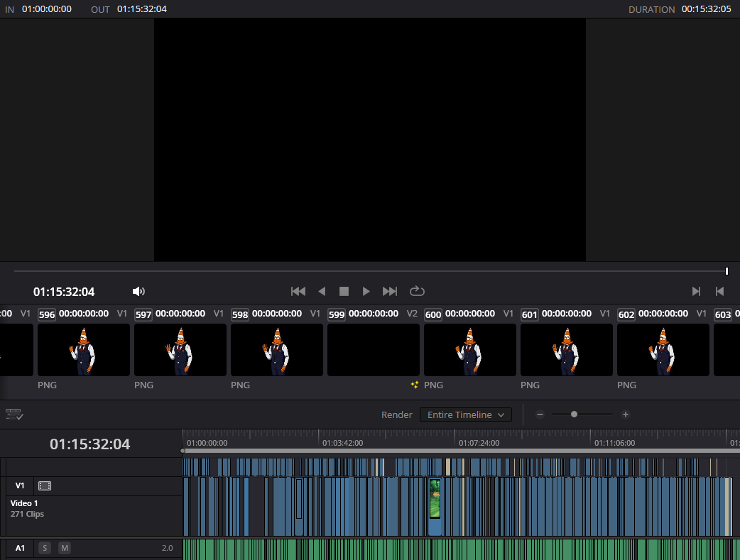Select clip 600 thumbnail
Screen dimensions: 740x560
coord(470,350)
